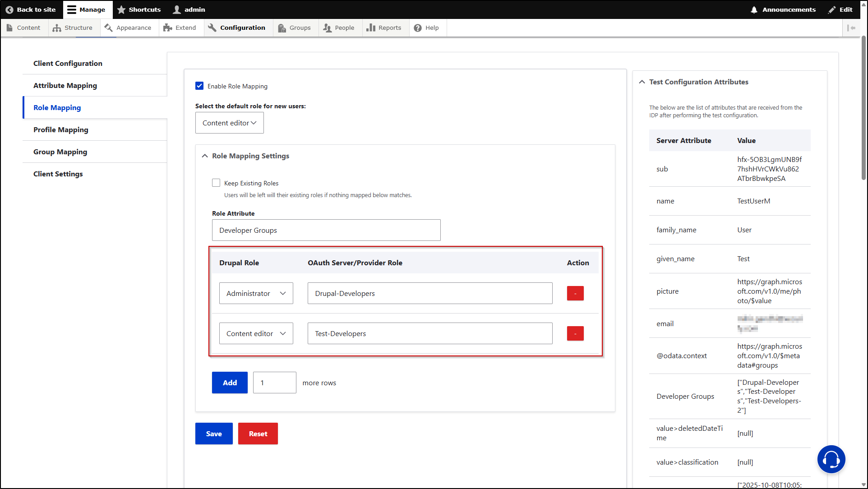Open the Announcements bell icon
The width and height of the screenshot is (868, 489).
pos(754,9)
